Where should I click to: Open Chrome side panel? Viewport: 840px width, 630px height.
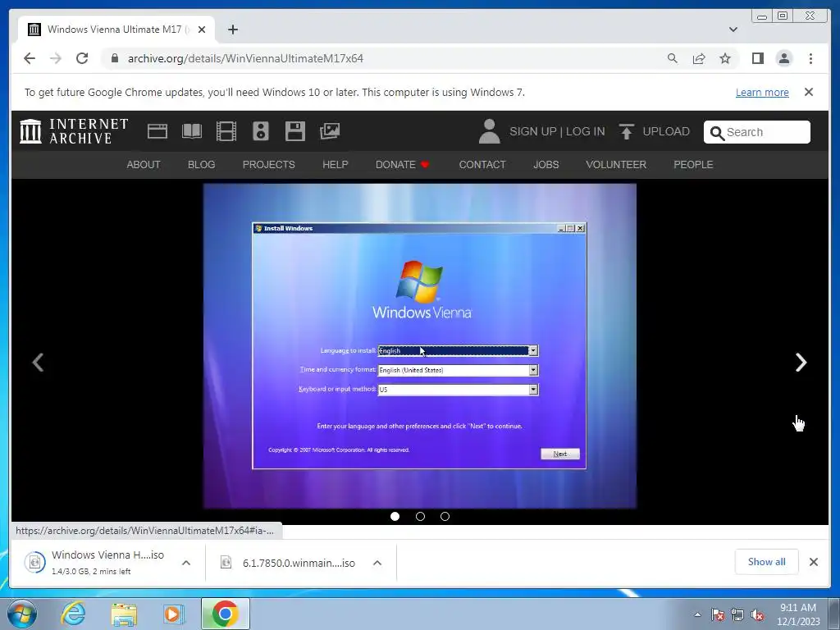click(x=757, y=58)
